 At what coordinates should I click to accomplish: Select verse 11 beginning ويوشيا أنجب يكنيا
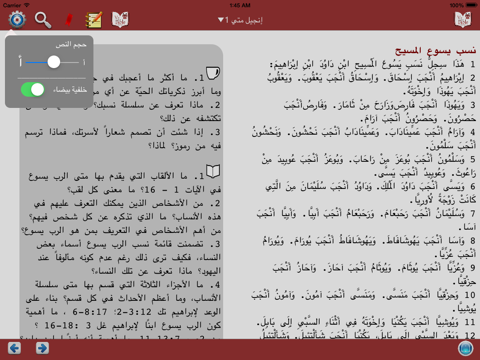click(366, 322)
